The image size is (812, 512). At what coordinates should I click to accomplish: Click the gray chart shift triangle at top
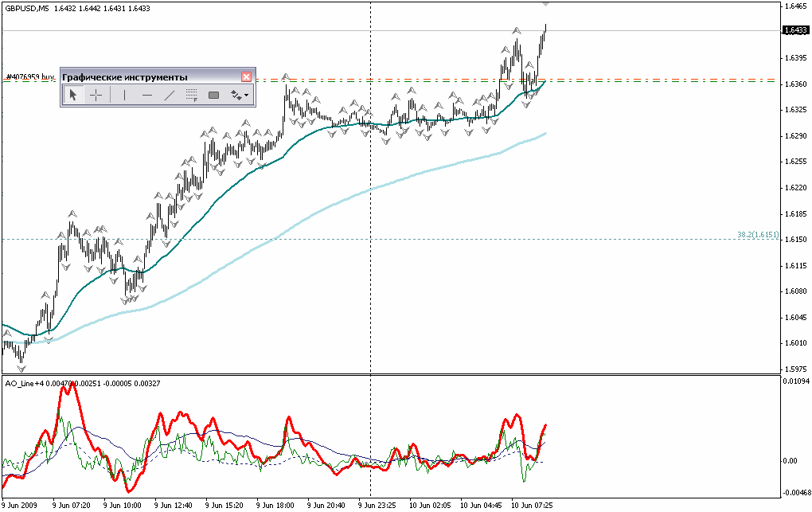[545, 4]
